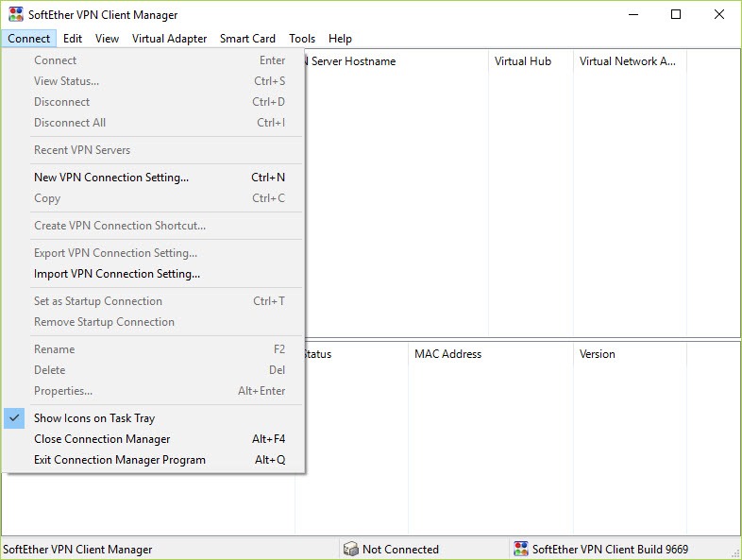742x560 pixels.
Task: Sort by Virtual Network Adapter column header
Action: 630,61
